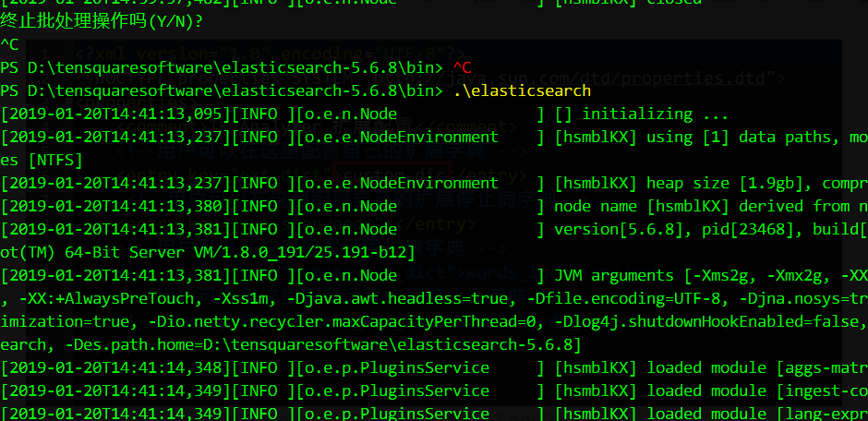Click the yellow '.\elasticsearch' command text
Screen dimensions: 868x421
522,90
